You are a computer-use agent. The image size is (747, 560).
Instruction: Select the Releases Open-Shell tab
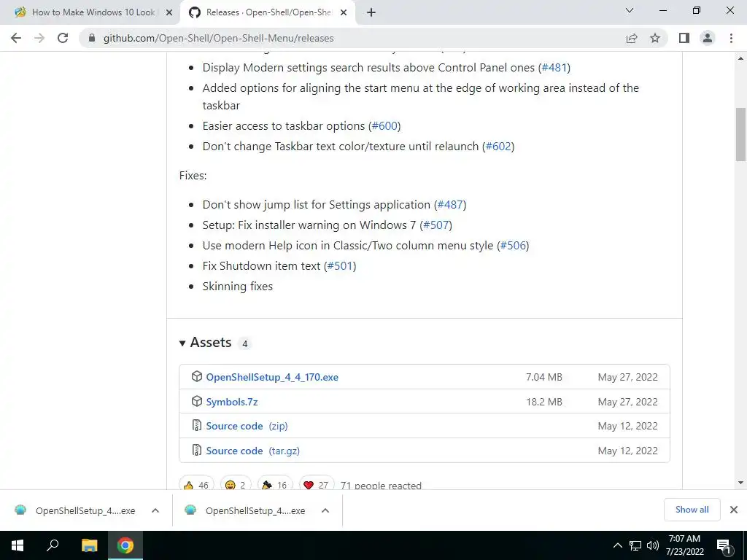(x=268, y=13)
